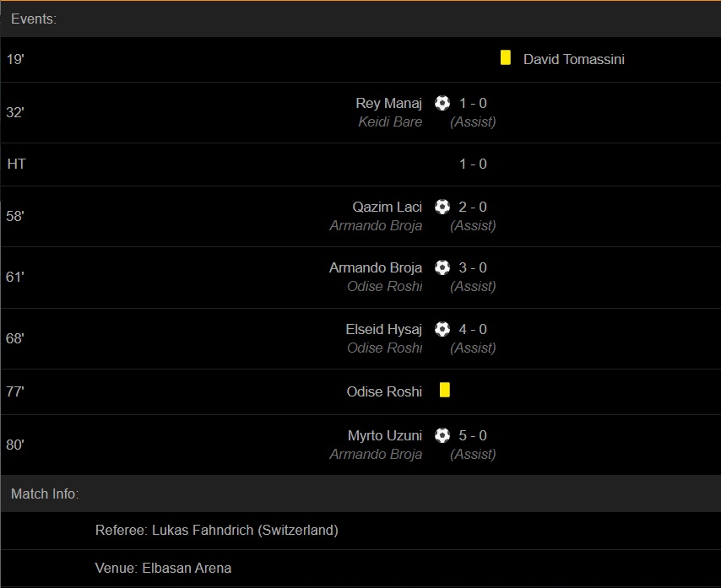
Task: Open Qazim Laci player page
Action: point(387,207)
